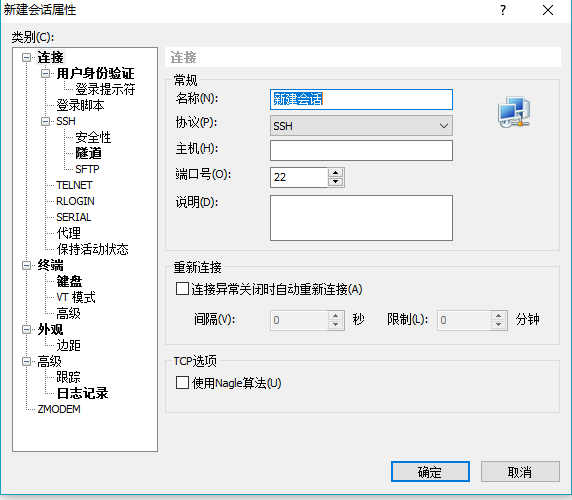Select the 高级 node above 跟踪
572x500 pixels.
point(50,361)
